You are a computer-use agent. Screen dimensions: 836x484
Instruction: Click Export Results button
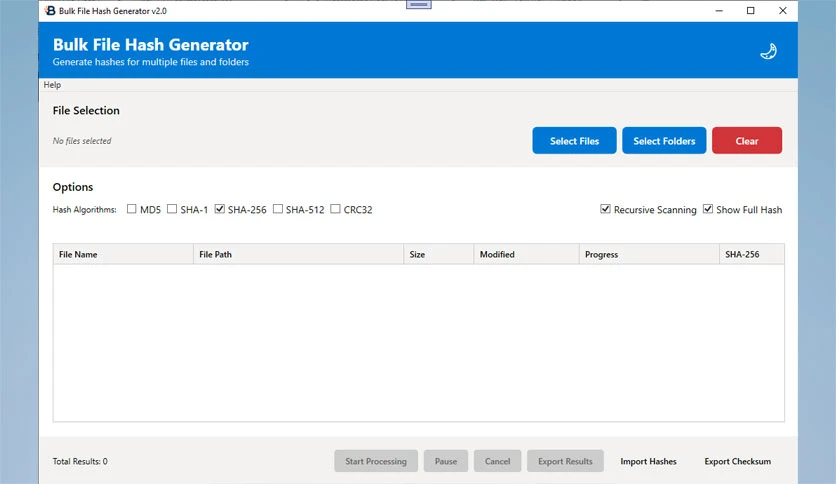[565, 461]
